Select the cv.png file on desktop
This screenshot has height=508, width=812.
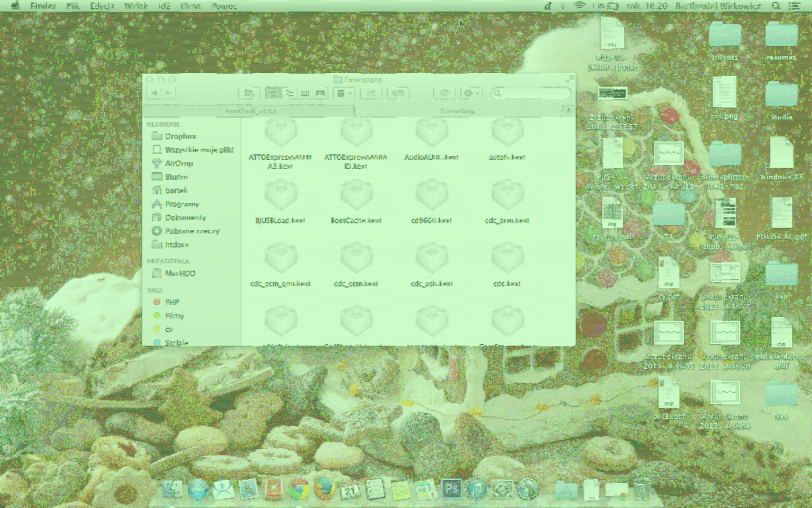click(725, 92)
